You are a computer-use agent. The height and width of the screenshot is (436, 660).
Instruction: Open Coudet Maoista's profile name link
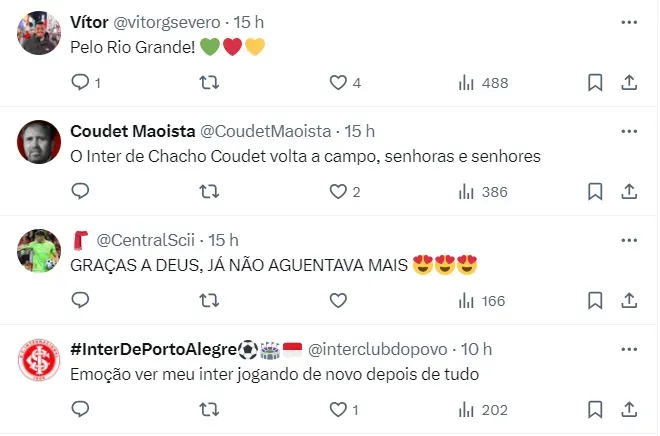tap(132, 131)
